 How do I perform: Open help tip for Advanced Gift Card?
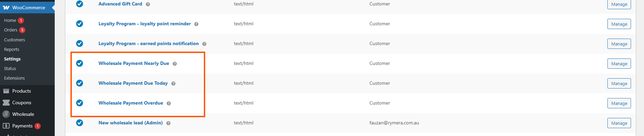148,4
